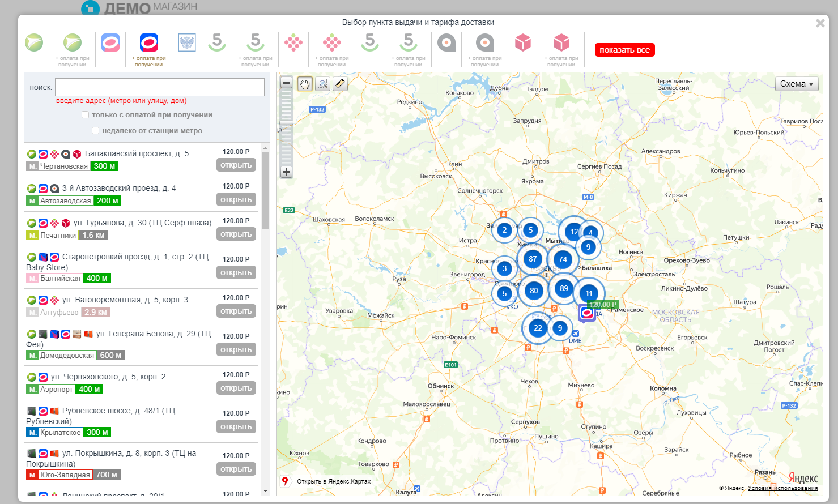This screenshot has height=504, width=838.
Task: Open 'Условия использования' link on map
Action: [x=783, y=488]
